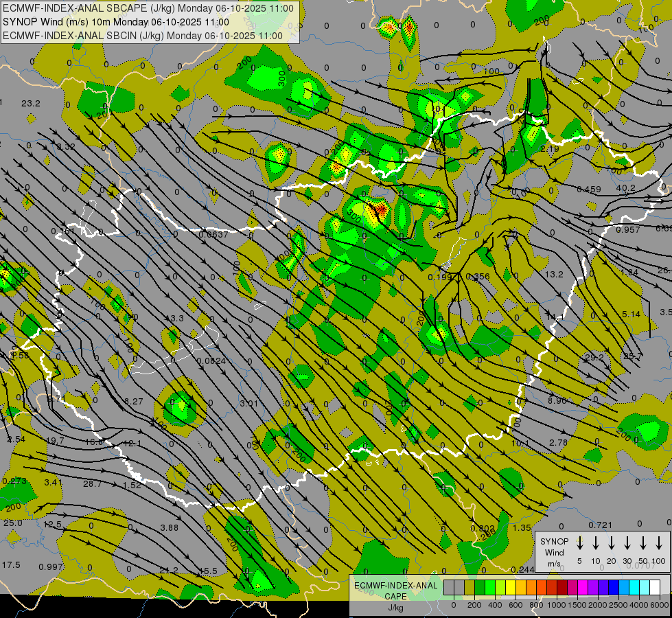Click the ECMWF-INDEX-ANAL CAPE legend label

pyautogui.click(x=395, y=591)
